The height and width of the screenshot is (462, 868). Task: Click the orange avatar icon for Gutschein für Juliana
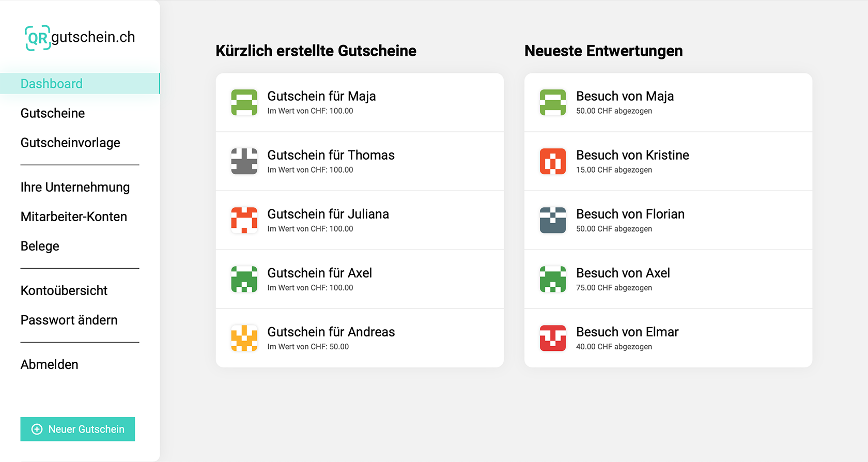tap(244, 220)
